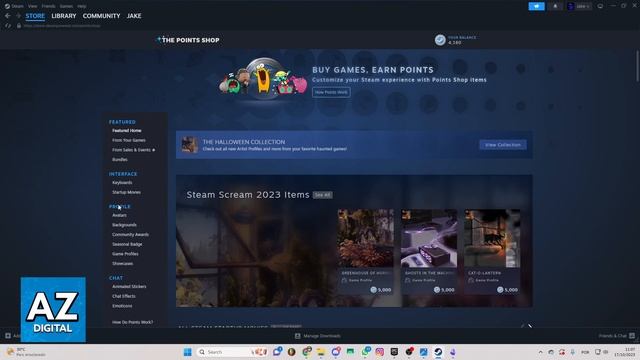The image size is (640, 360).
Task: Open the Games menu
Action: (x=66, y=6)
